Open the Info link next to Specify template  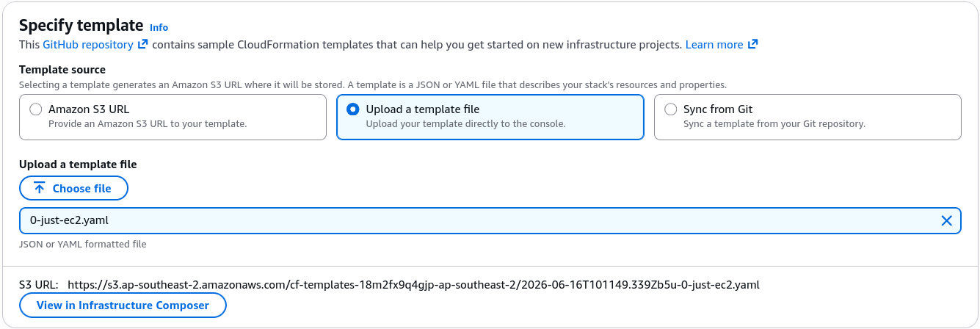[159, 27]
